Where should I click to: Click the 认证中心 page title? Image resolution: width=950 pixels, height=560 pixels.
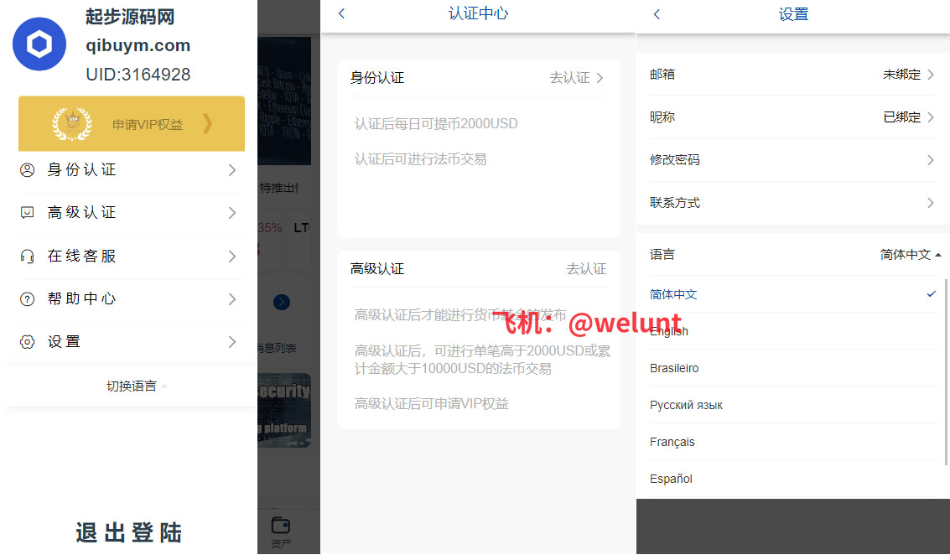point(478,13)
